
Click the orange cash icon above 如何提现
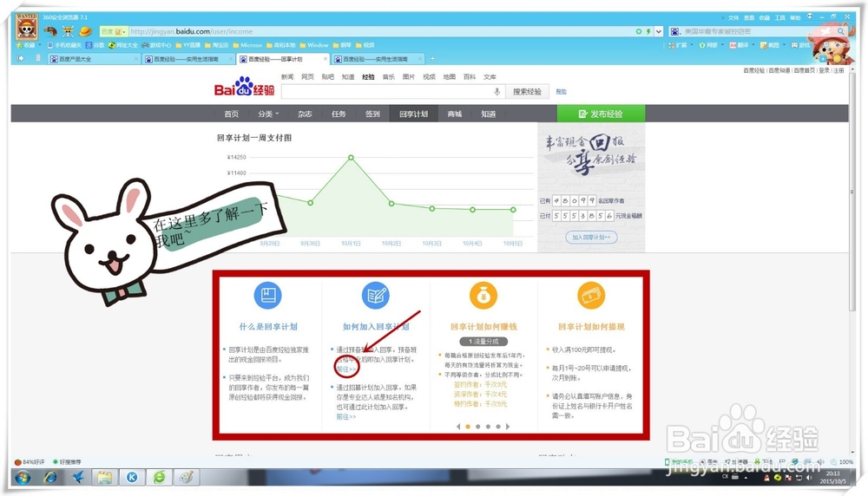tap(590, 296)
